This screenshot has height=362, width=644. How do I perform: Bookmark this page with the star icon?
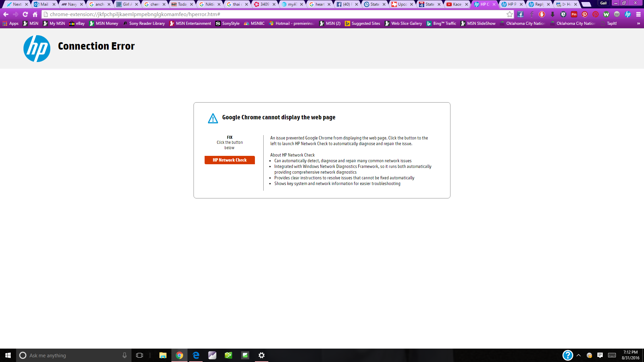[509, 14]
